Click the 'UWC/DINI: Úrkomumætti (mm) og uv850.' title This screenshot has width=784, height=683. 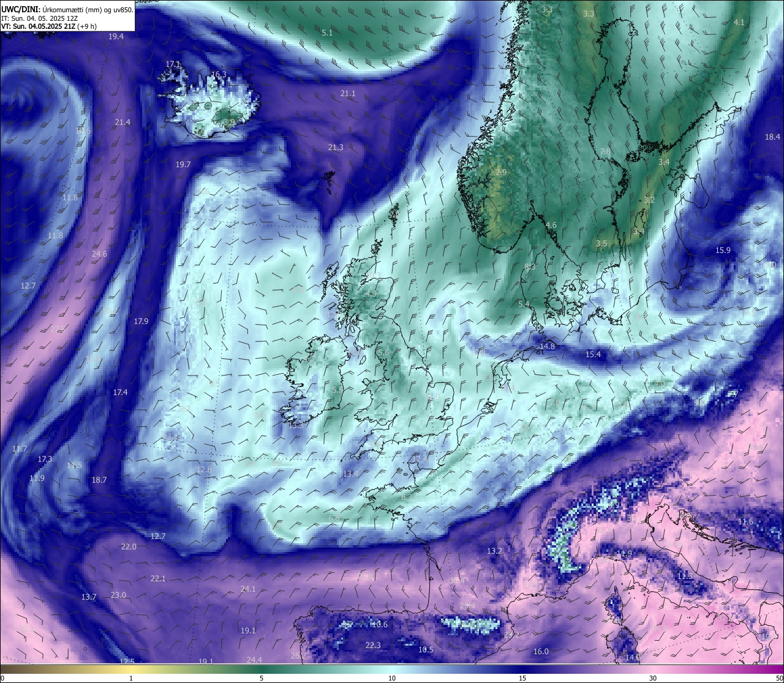point(67,9)
